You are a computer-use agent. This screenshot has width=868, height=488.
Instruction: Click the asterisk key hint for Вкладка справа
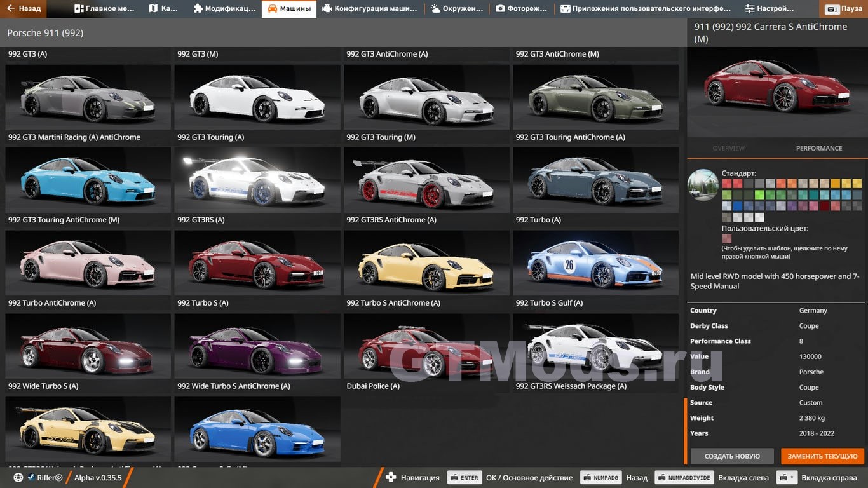coord(787,478)
